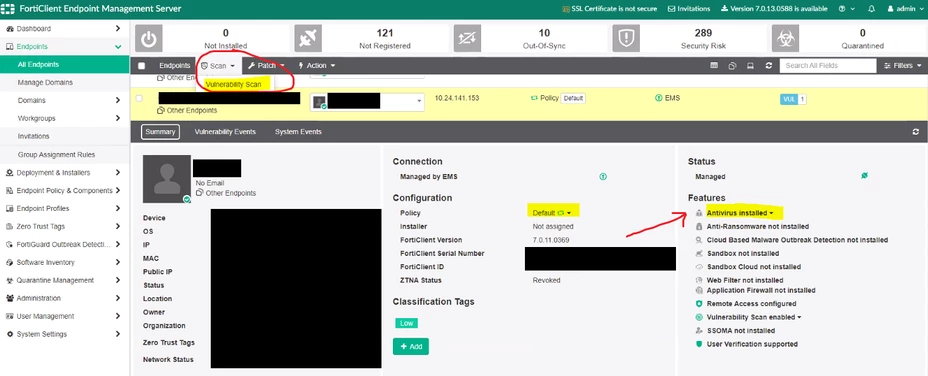Open the Filters dropdown

903,66
